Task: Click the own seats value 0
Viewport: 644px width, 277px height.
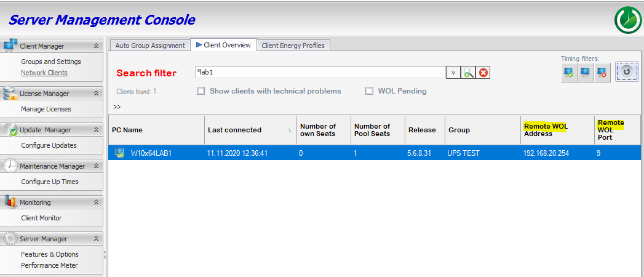Action: [x=302, y=153]
